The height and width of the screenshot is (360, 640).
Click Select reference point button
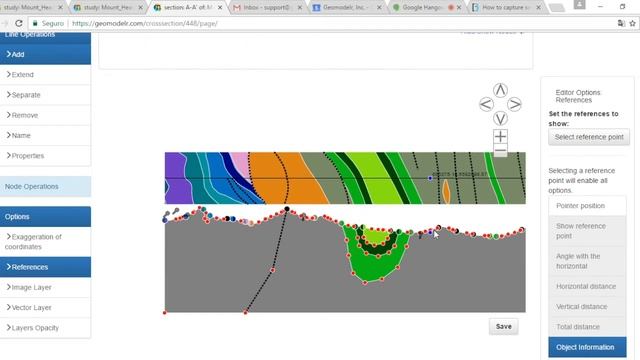pos(589,137)
